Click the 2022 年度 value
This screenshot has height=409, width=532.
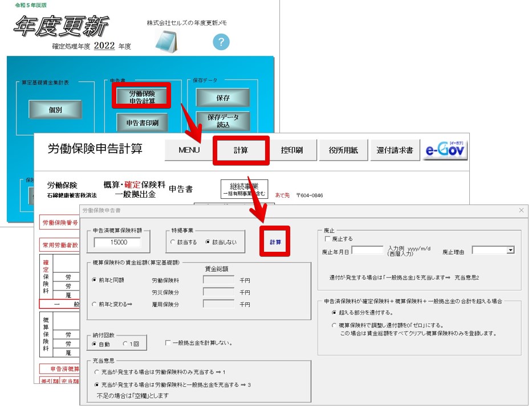tap(104, 46)
